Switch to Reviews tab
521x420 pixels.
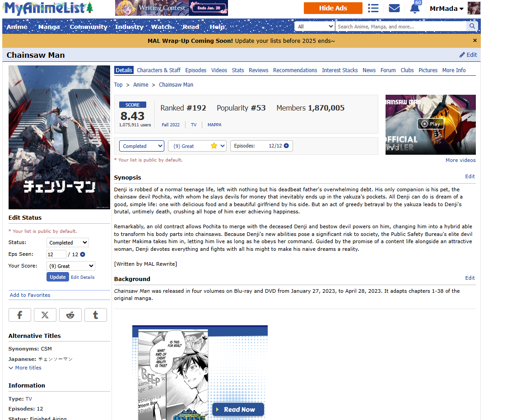(x=259, y=70)
